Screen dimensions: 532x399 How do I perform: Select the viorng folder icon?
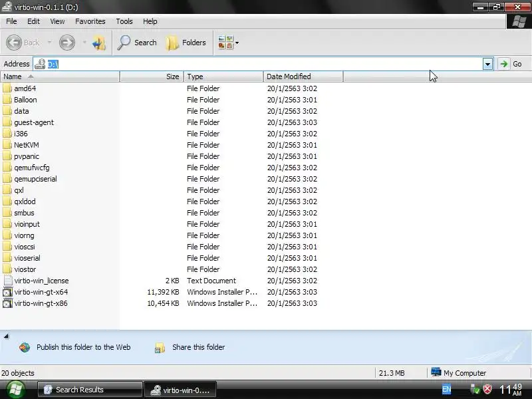7,235
